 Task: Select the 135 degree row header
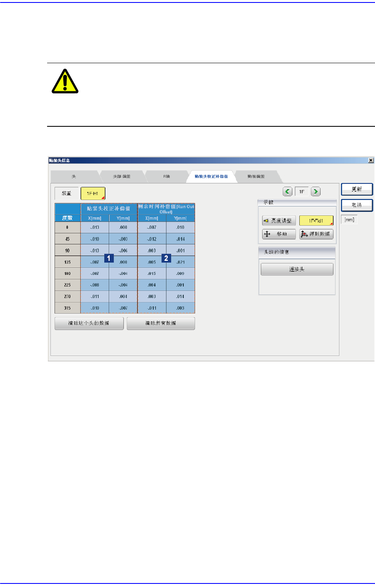coord(67,262)
